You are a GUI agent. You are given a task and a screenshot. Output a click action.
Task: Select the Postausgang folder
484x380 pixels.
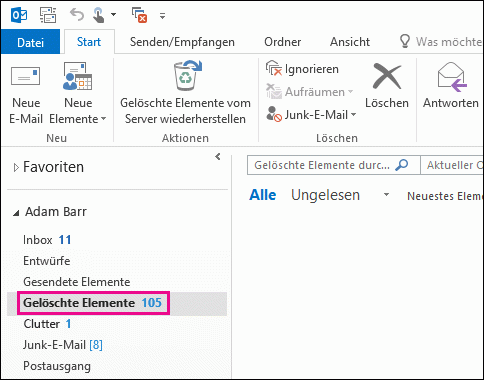click(57, 366)
